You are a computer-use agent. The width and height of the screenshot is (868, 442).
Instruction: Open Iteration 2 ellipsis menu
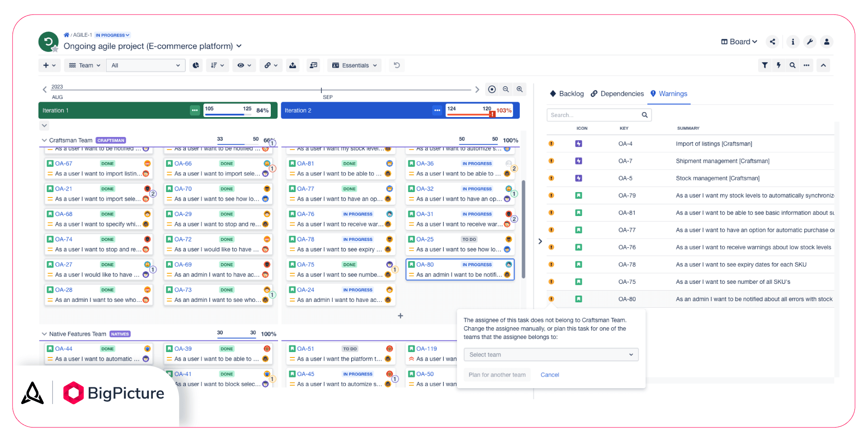tap(437, 110)
